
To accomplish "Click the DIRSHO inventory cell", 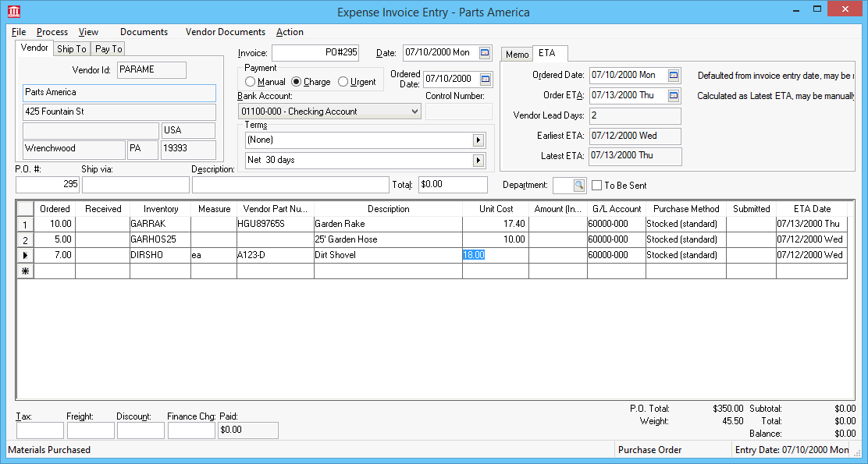I will (x=161, y=255).
